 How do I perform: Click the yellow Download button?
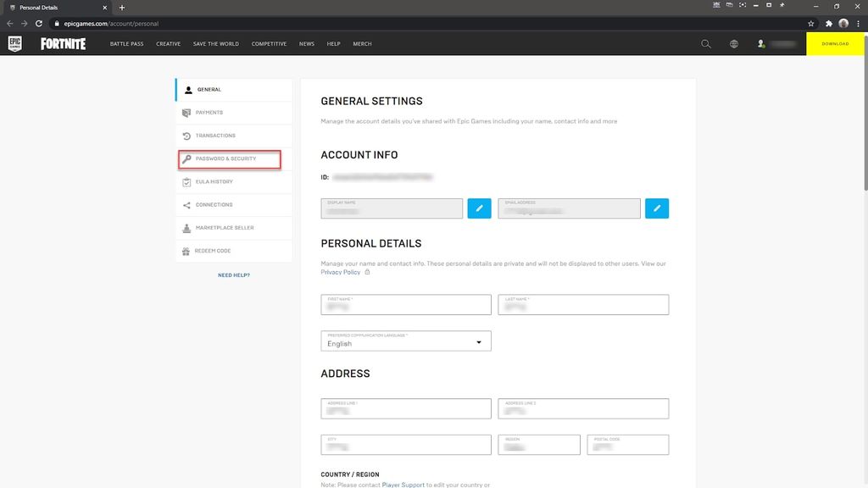(834, 43)
